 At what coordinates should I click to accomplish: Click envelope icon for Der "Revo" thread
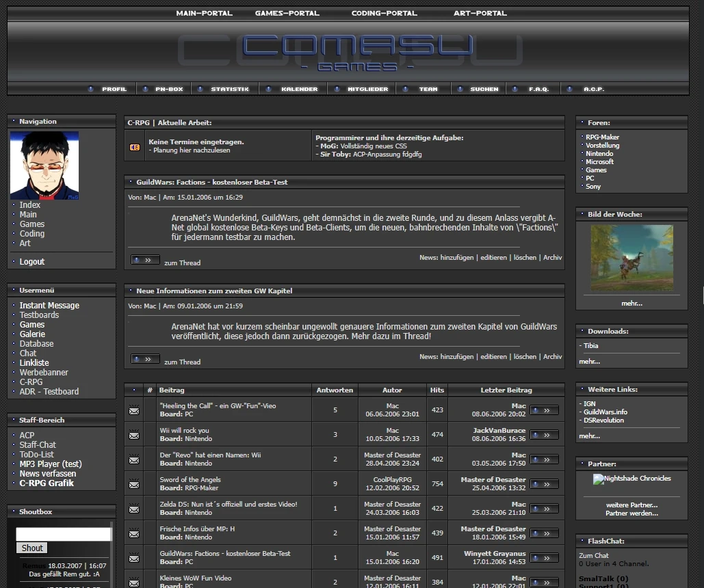click(134, 459)
